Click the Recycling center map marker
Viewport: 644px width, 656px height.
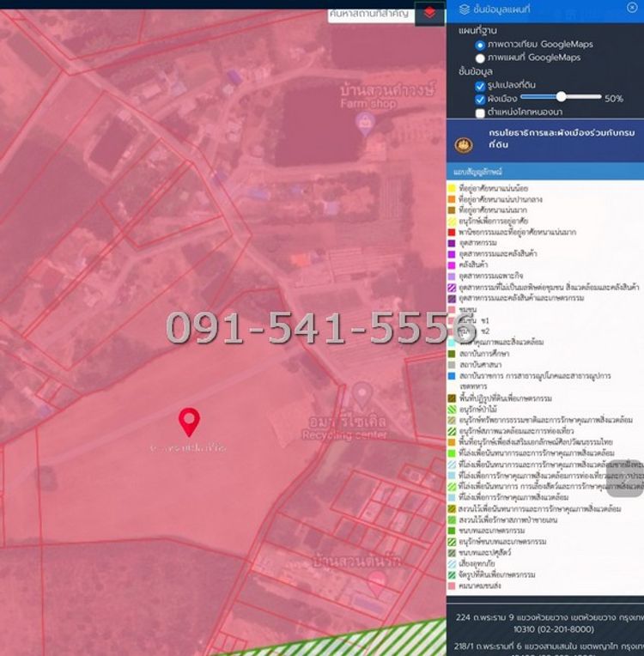[362, 396]
